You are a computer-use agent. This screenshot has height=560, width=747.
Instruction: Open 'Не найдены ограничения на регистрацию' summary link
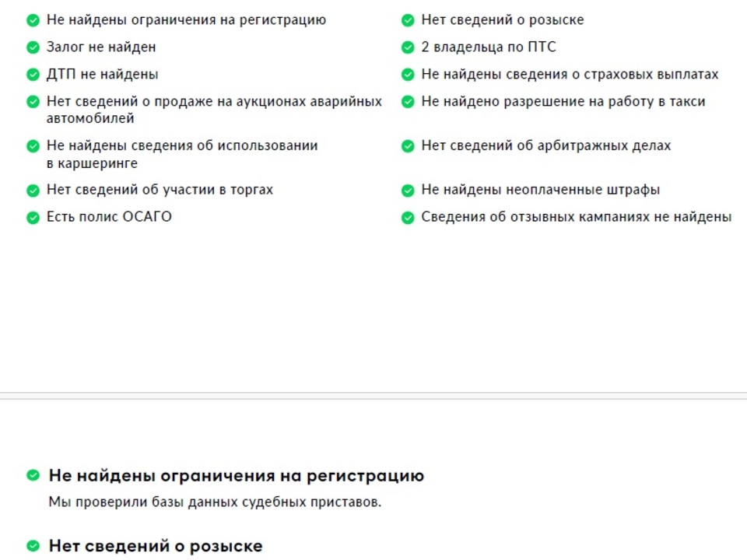[x=186, y=20]
